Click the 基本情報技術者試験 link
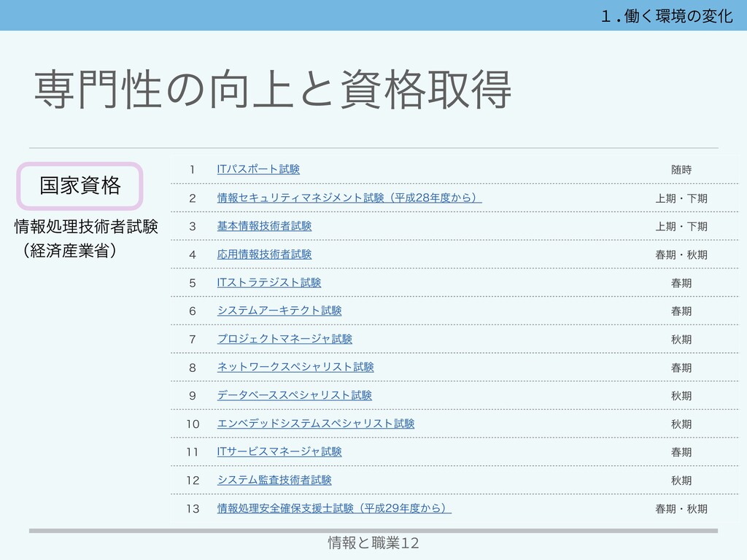The image size is (747, 560). point(264,226)
